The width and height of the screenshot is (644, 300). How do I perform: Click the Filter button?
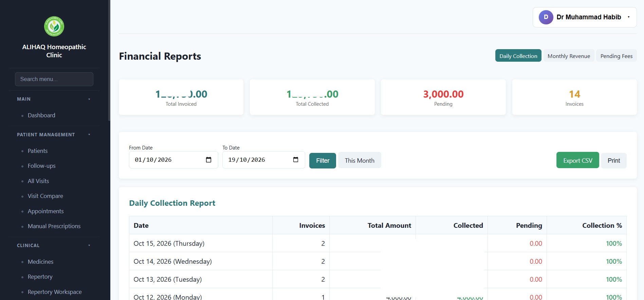pyautogui.click(x=323, y=160)
